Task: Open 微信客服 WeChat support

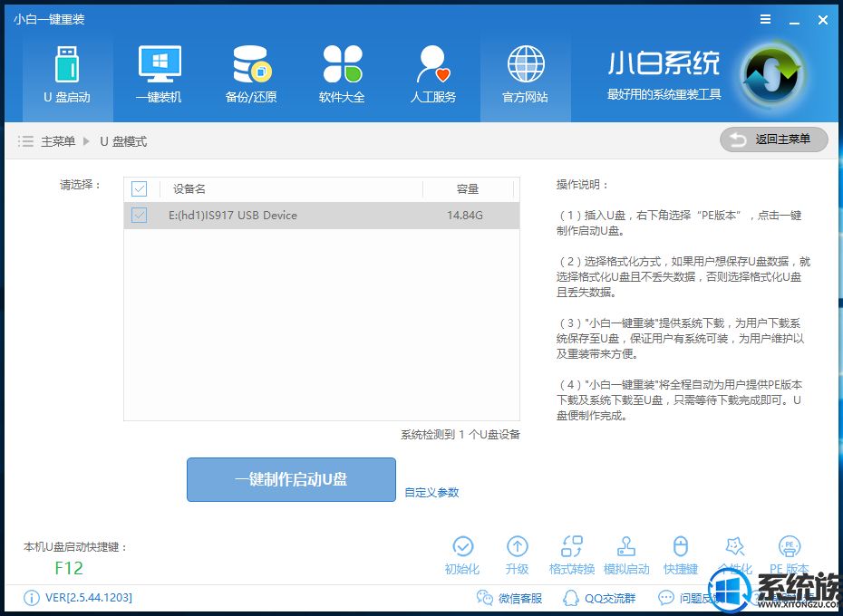Action: coord(509,598)
